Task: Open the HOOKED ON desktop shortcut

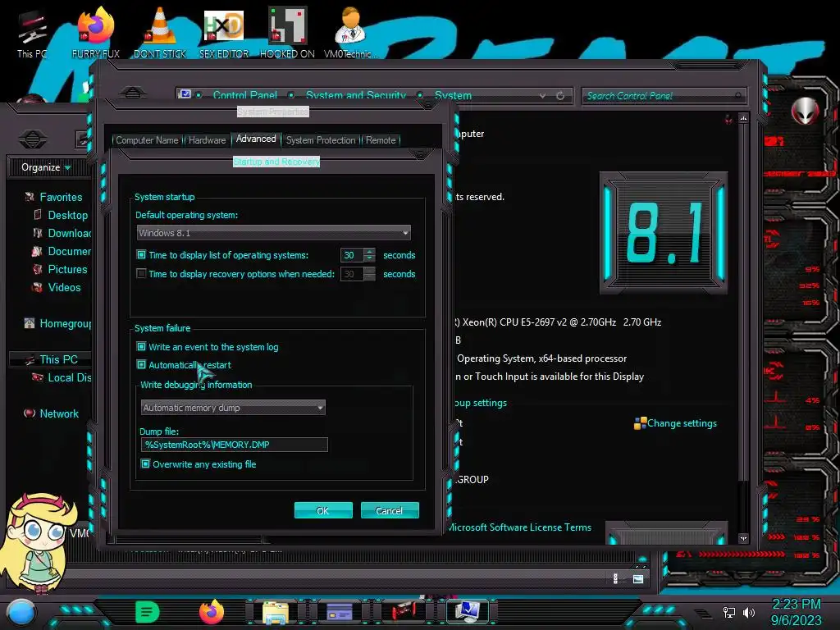Action: (x=287, y=33)
